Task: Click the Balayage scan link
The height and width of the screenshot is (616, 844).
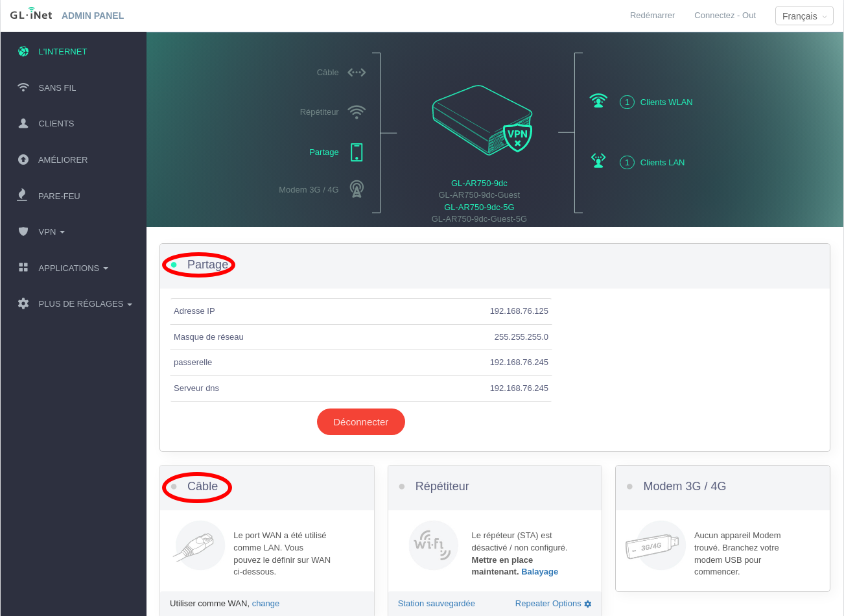Action: click(539, 572)
